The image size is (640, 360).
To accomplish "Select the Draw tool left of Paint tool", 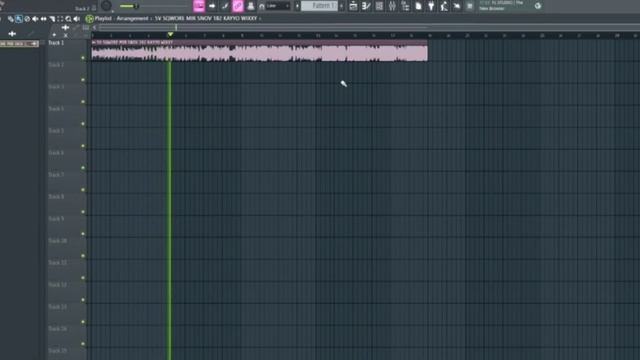I will (11, 19).
